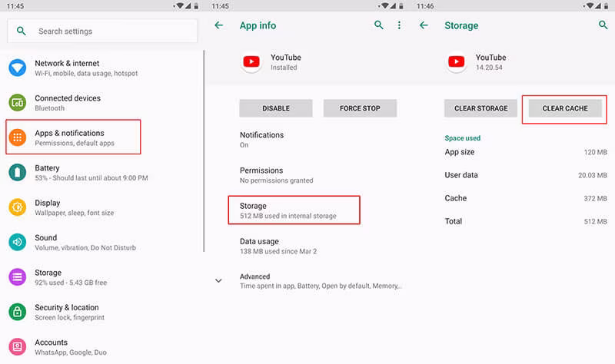This screenshot has height=364, width=615.
Task: Go back using App info arrow
Action: (x=219, y=25)
